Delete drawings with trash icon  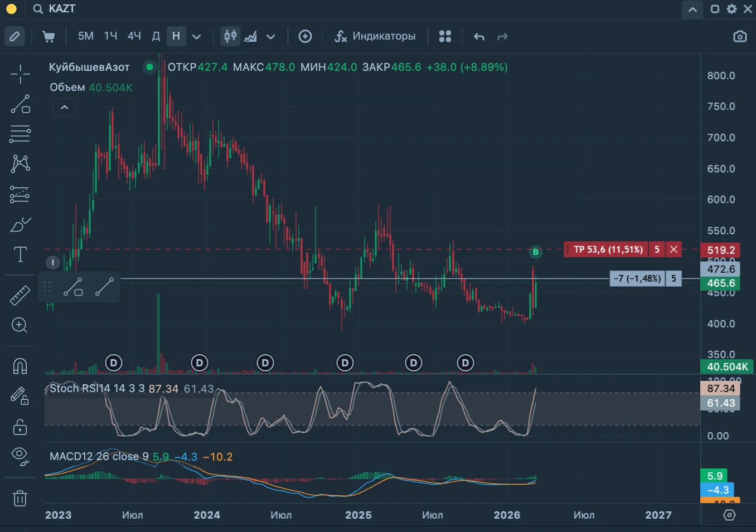[x=20, y=497]
